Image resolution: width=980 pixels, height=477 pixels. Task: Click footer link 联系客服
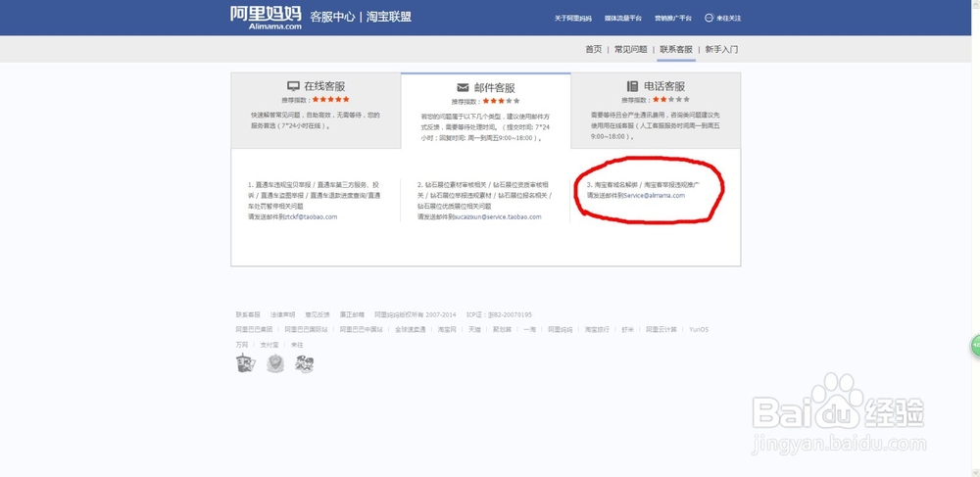point(248,314)
